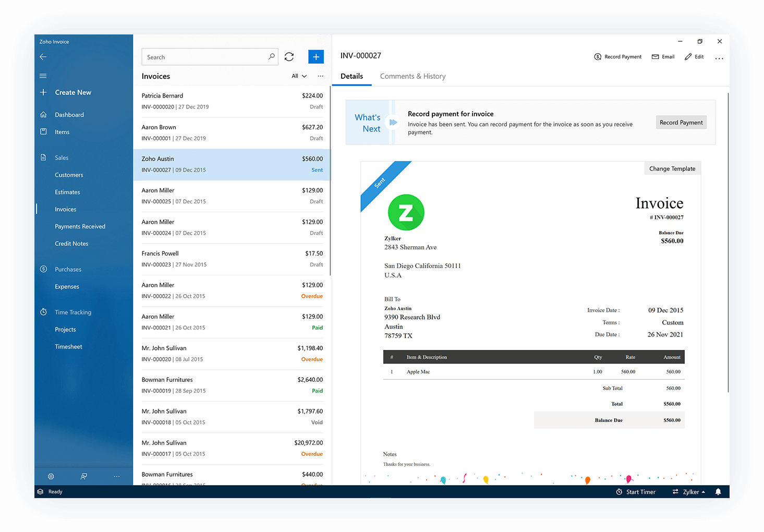This screenshot has width=764, height=532.
Task: Switch to Comments & History tab
Action: point(413,76)
